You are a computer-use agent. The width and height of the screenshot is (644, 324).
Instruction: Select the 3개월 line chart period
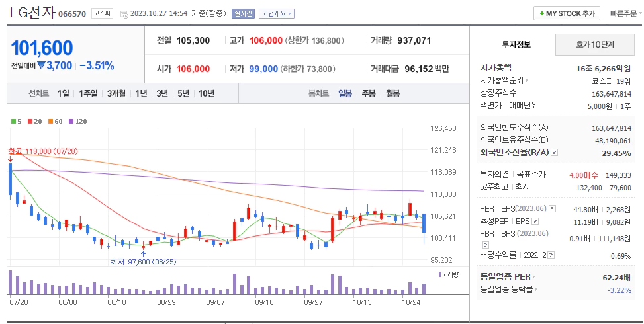coord(116,93)
